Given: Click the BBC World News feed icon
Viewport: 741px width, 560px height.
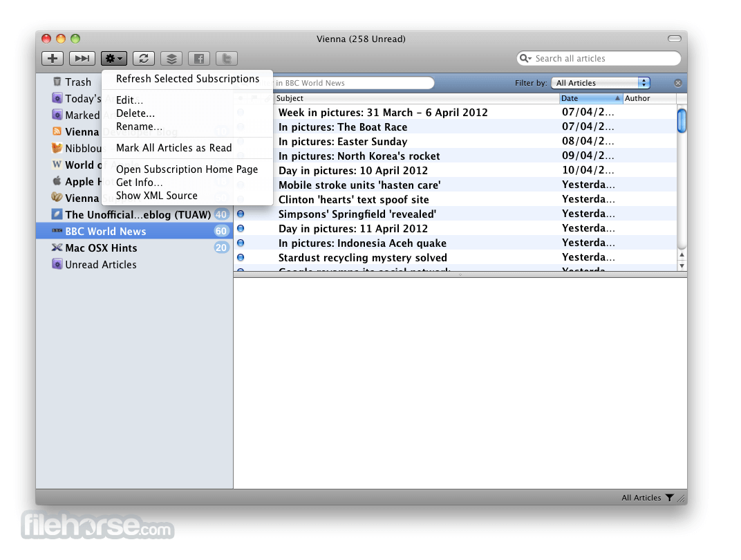Looking at the screenshot, I should [57, 231].
